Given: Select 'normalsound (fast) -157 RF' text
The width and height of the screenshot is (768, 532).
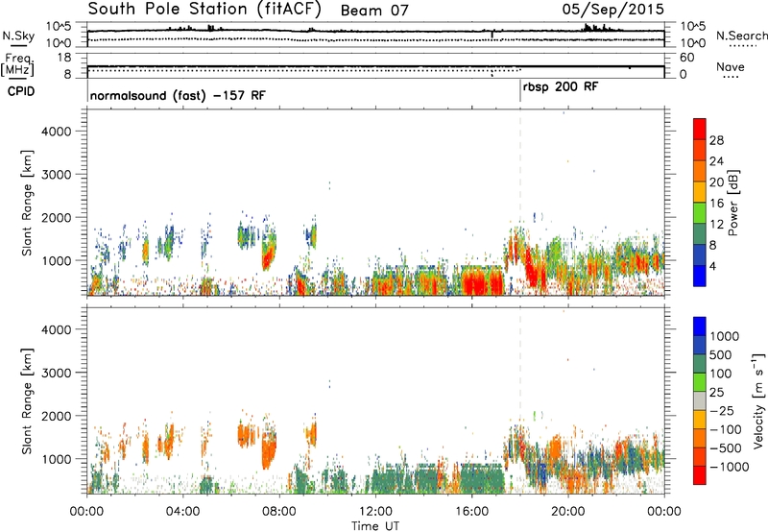Looking at the screenshot, I should tap(178, 95).
